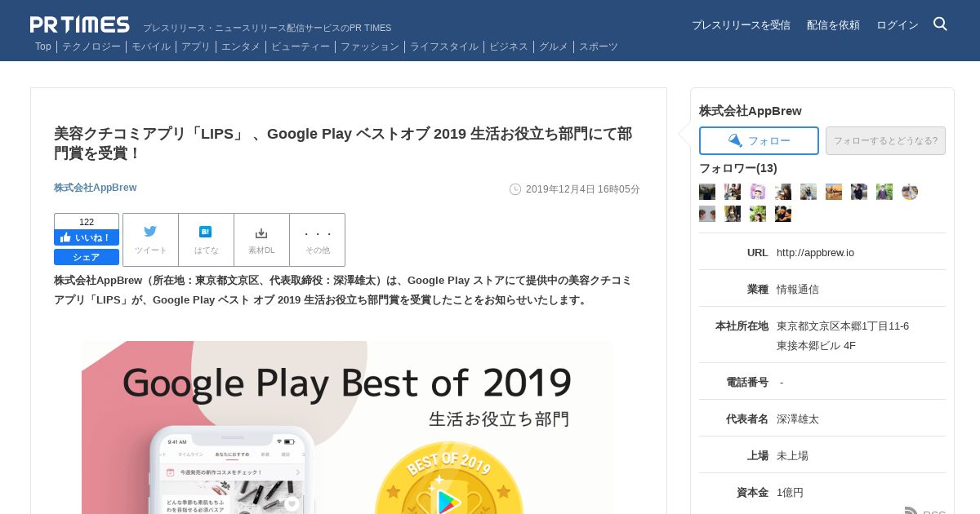Click representative name 深澤雄太 in sidebar
The height and width of the screenshot is (514, 980).
(x=798, y=419)
